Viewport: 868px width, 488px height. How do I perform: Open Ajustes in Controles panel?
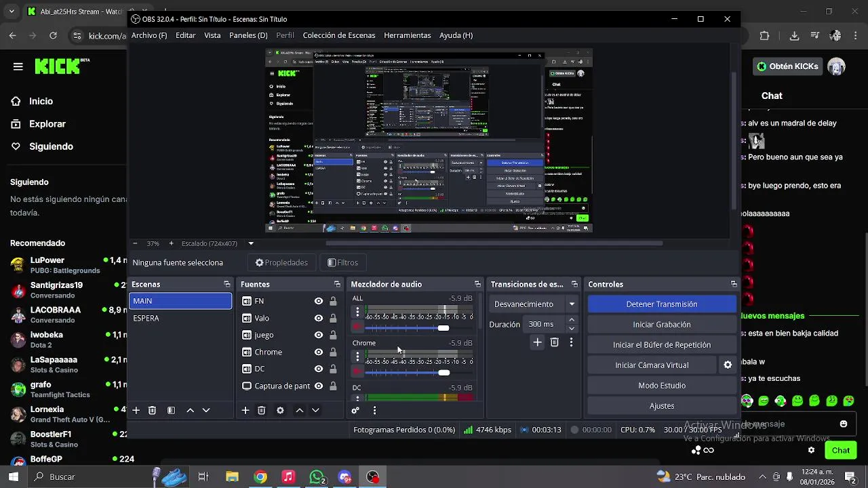coord(662,406)
